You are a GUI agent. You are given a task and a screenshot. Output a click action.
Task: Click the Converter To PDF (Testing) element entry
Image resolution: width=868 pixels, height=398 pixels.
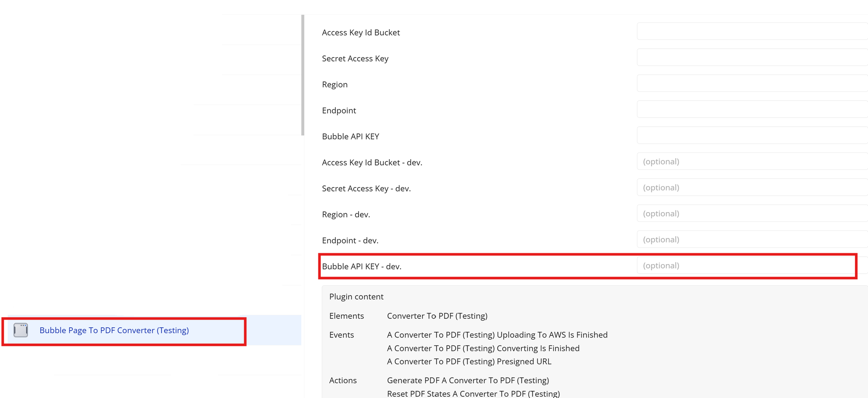click(x=437, y=316)
